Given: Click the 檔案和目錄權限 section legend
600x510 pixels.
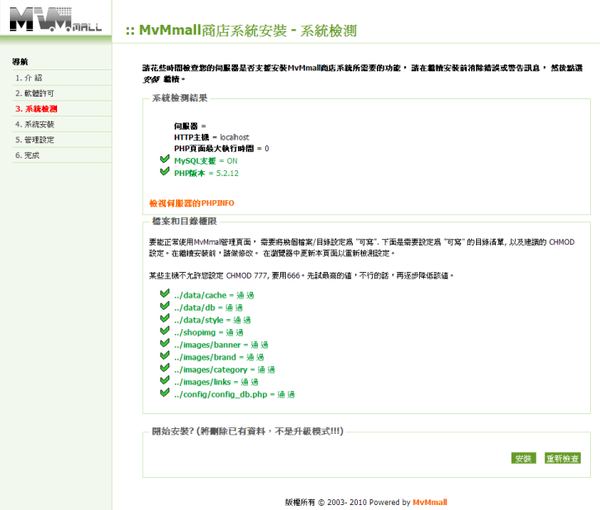Looking at the screenshot, I should (184, 221).
